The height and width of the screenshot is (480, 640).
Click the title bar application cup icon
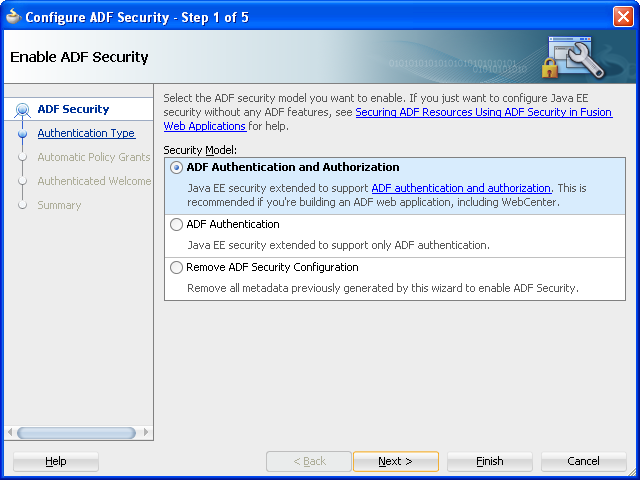[x=13, y=16]
